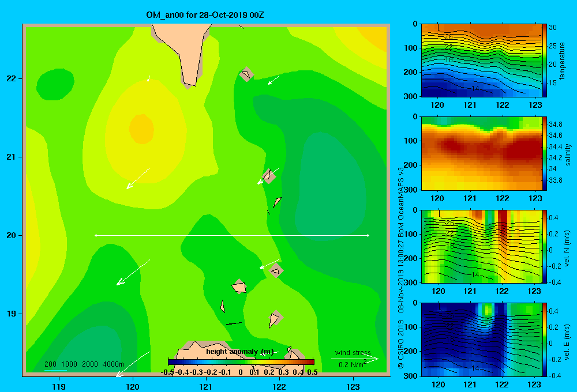Click the wind stress reference arrow in legend
The height and width of the screenshot is (392, 577).
coord(355,359)
